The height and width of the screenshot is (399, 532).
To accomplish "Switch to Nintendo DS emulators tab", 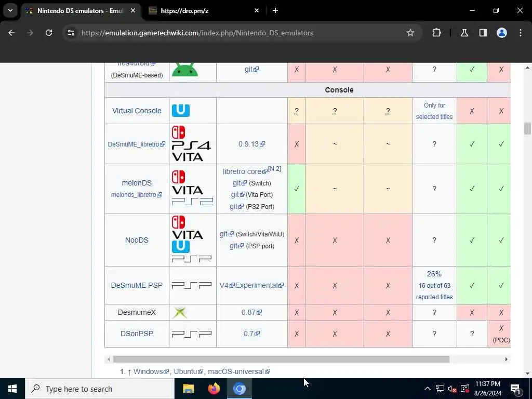I will coord(80,10).
